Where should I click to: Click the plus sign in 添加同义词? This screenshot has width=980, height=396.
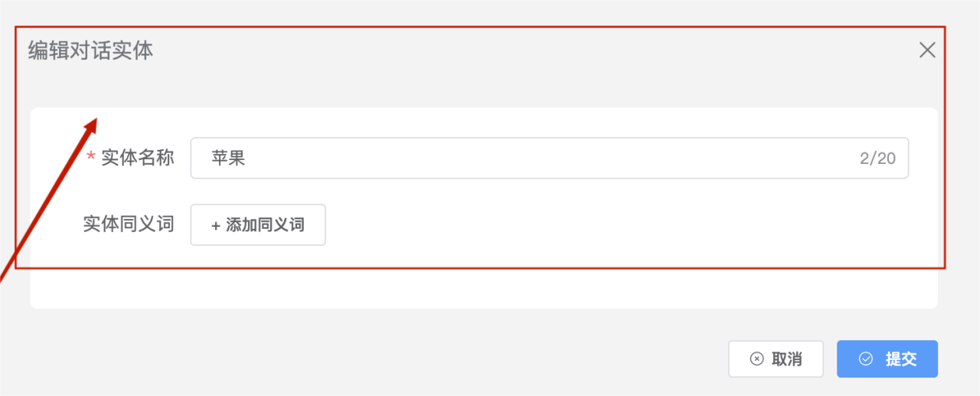(x=216, y=225)
